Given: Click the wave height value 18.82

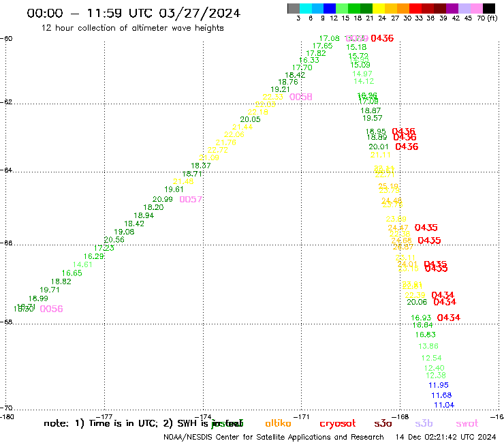Looking at the screenshot, I should point(61,281).
